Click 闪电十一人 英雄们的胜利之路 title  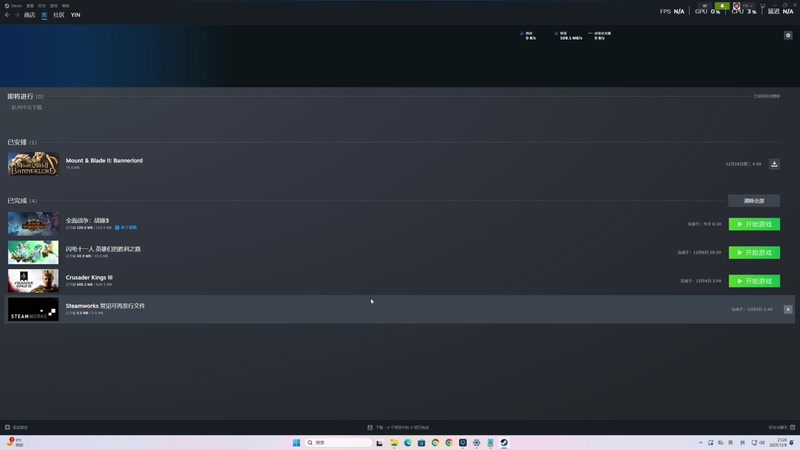(103, 249)
